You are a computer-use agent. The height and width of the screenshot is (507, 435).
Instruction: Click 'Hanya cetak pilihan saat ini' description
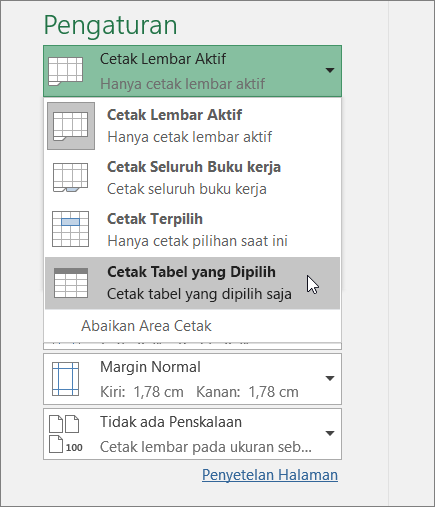click(x=197, y=241)
